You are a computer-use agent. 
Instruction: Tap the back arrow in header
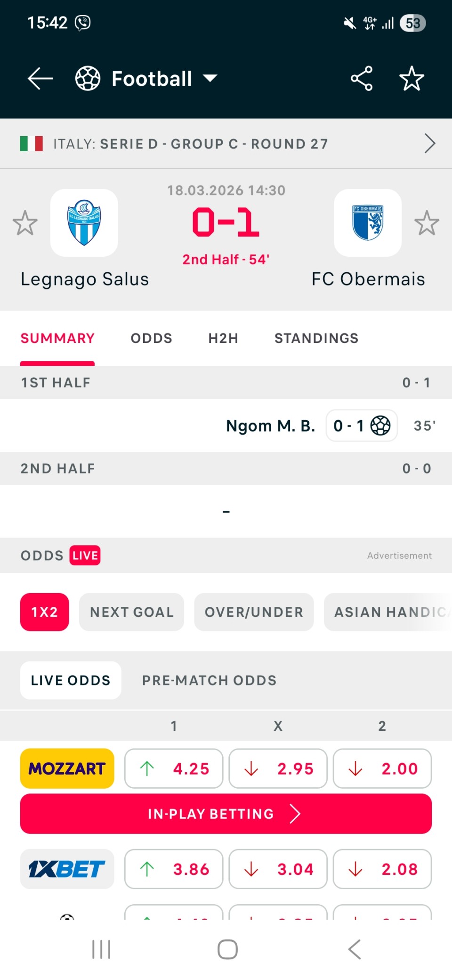pos(40,78)
